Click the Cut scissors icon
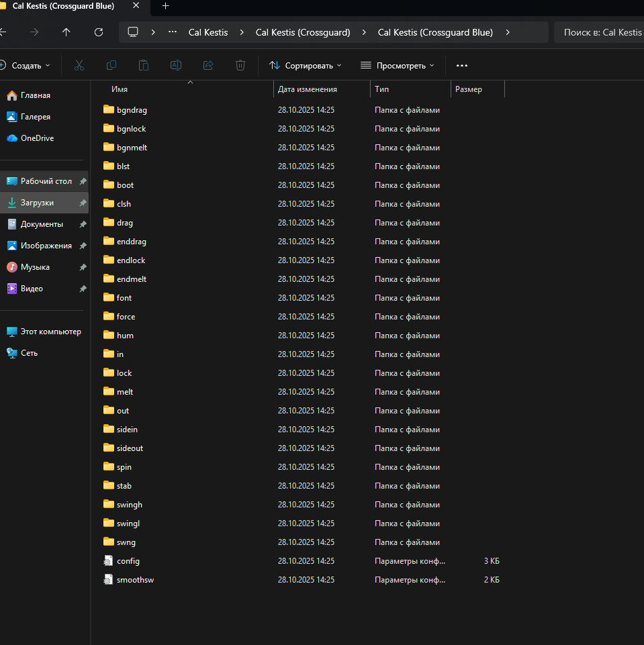This screenshot has height=645, width=644. click(79, 65)
